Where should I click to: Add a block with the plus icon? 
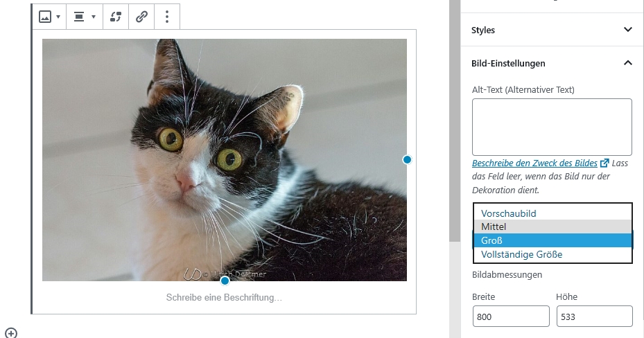coord(11,332)
